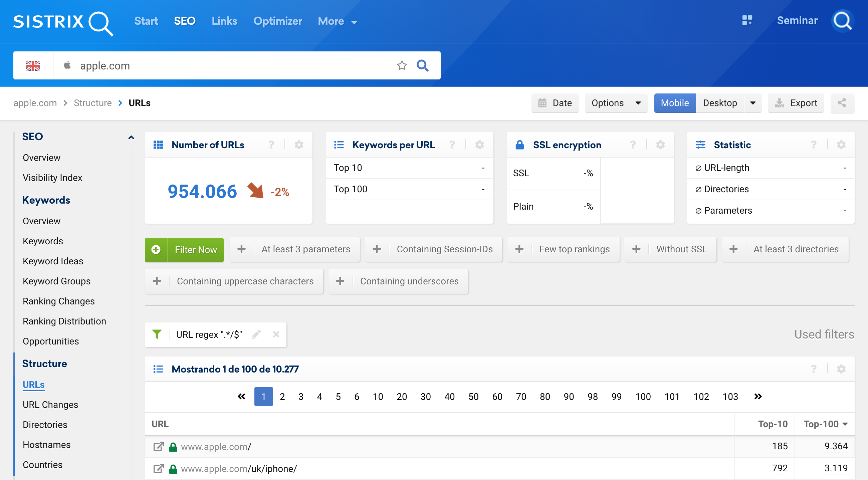Image resolution: width=868 pixels, height=480 pixels.
Task: Open Directories in sidebar
Action: click(45, 425)
